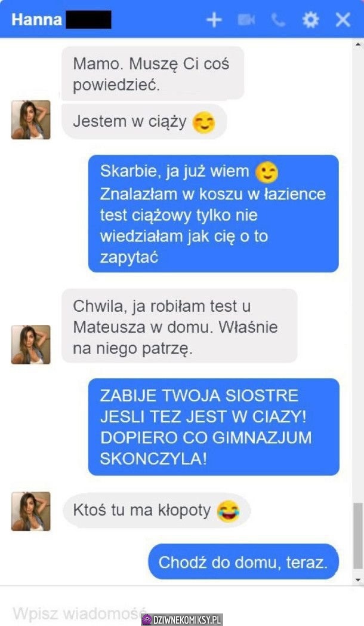Click the plus icon to add people
Image resolution: width=364 pixels, height=626 pixels.
click(x=214, y=20)
